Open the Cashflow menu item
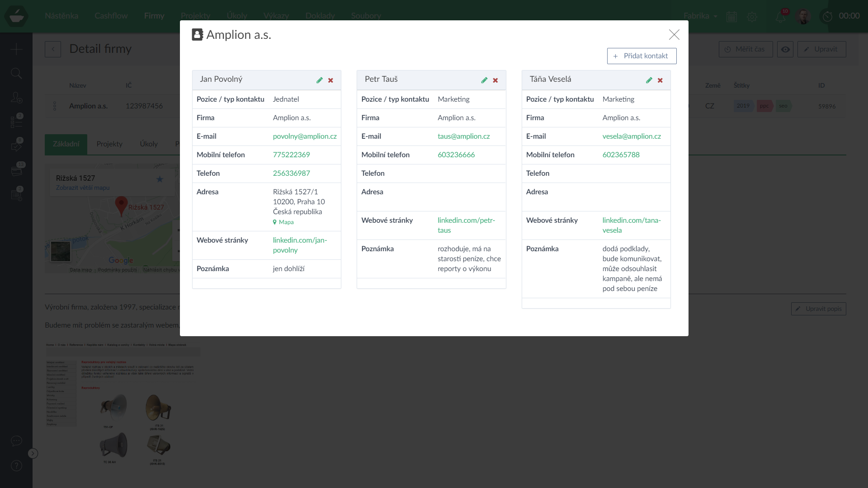Viewport: 868px width, 488px height. 111,16
